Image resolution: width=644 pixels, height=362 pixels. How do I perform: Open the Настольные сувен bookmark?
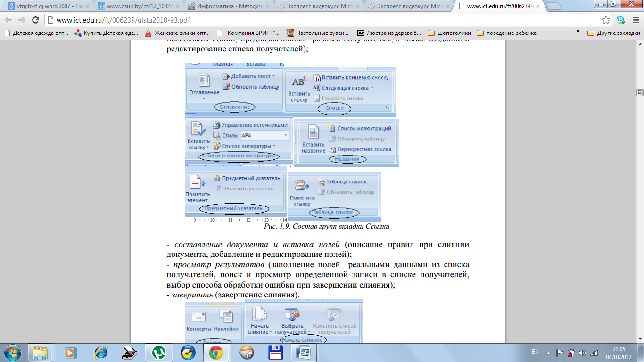(318, 33)
